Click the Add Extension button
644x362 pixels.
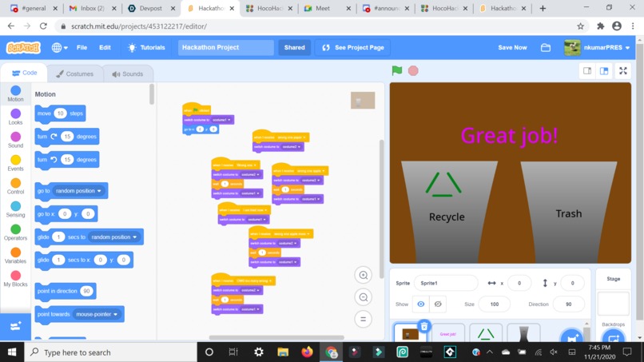tap(16, 327)
